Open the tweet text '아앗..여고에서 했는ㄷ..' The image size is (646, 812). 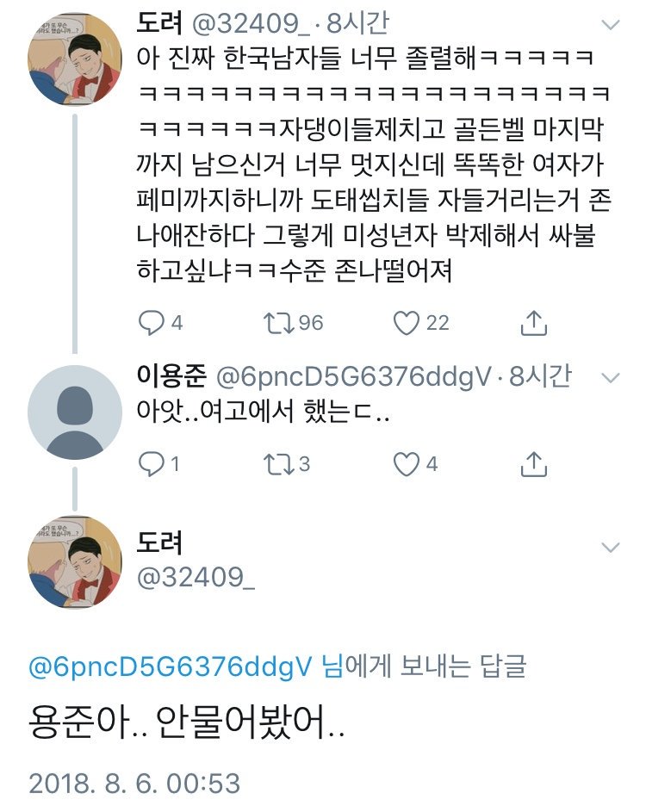click(x=264, y=412)
